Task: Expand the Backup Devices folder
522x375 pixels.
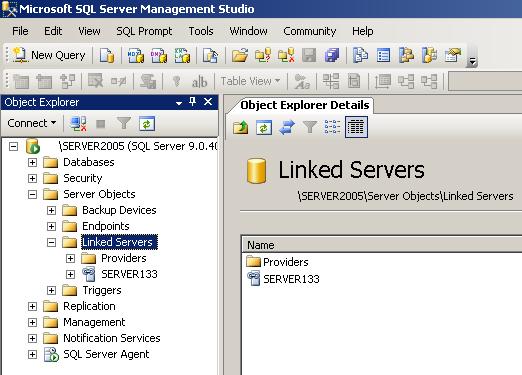Action: [51, 210]
